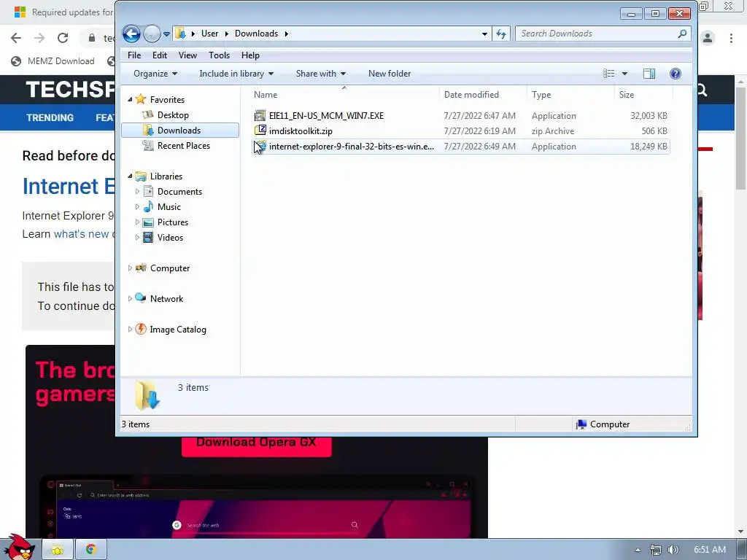Click the search magnifier in Explorer
This screenshot has width=747, height=560.
click(682, 34)
